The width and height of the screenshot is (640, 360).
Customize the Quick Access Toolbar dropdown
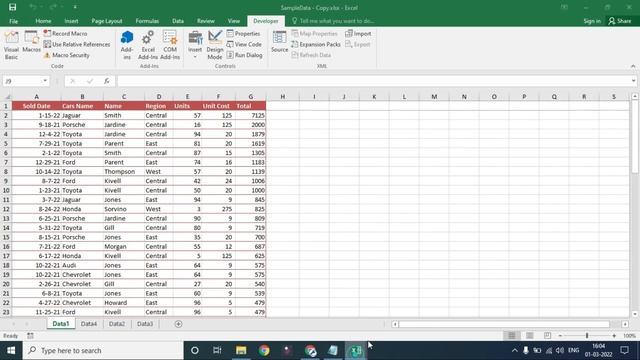click(x=75, y=7)
